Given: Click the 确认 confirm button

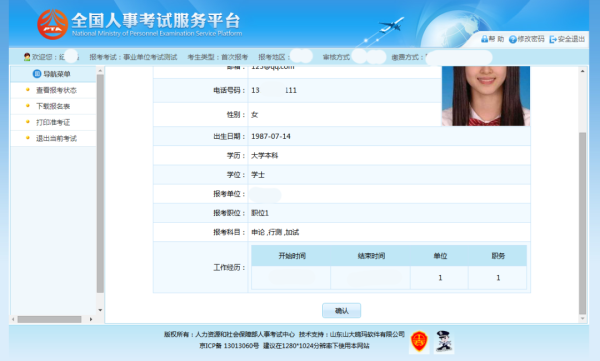Looking at the screenshot, I should [x=341, y=310].
